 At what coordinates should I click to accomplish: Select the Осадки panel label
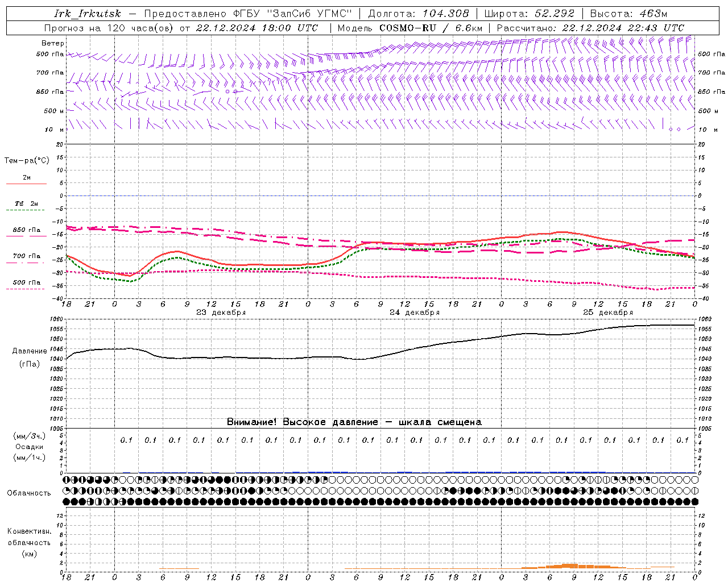(x=30, y=447)
